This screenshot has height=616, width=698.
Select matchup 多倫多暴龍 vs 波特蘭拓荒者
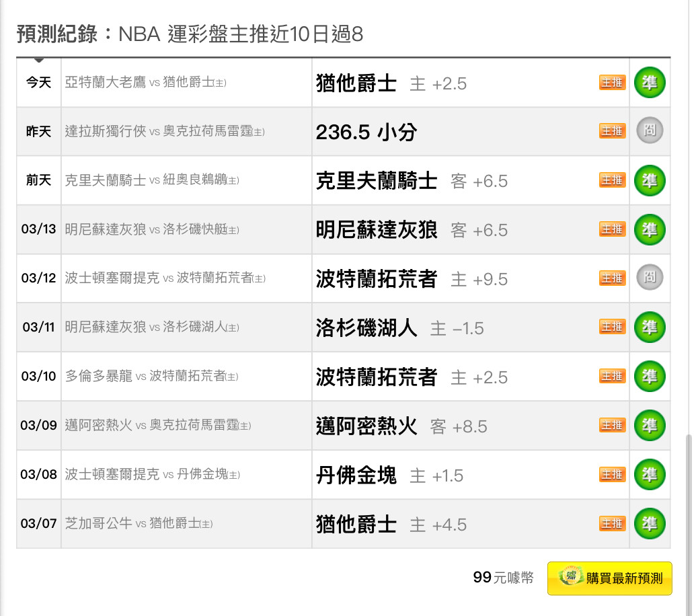[x=151, y=376]
